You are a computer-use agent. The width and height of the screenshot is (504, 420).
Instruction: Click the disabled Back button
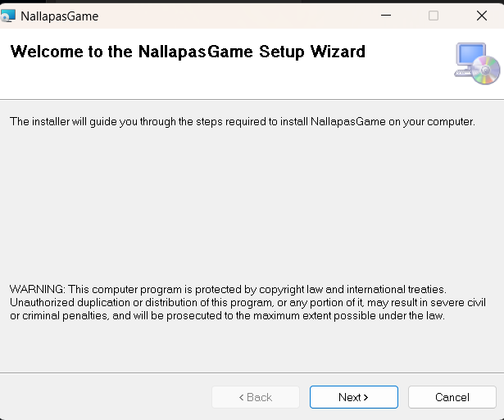[255, 397]
